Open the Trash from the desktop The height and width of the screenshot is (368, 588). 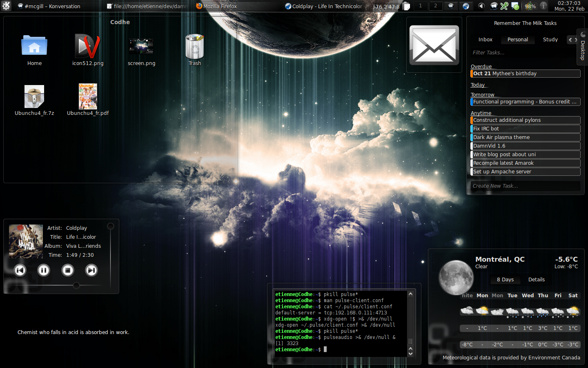point(195,47)
